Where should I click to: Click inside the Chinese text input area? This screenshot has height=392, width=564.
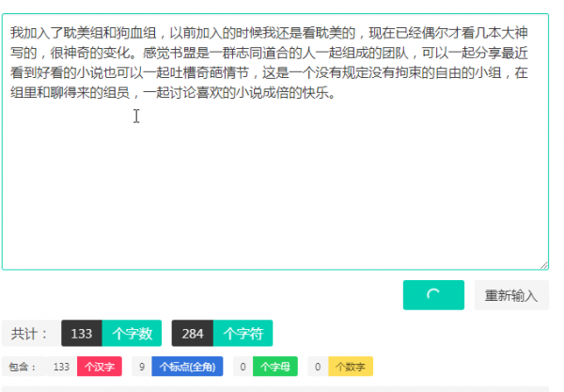point(275,142)
